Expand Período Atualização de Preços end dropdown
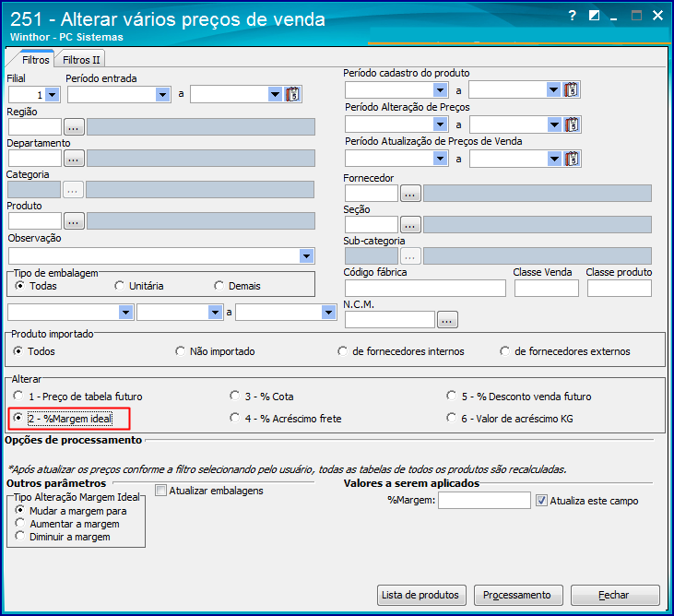This screenshot has height=616, width=674. tap(554, 159)
